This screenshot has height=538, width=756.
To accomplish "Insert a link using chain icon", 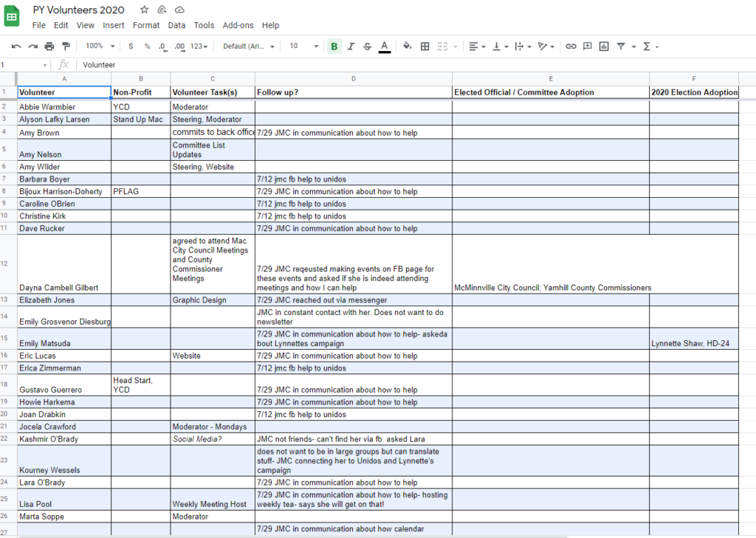I will click(571, 46).
